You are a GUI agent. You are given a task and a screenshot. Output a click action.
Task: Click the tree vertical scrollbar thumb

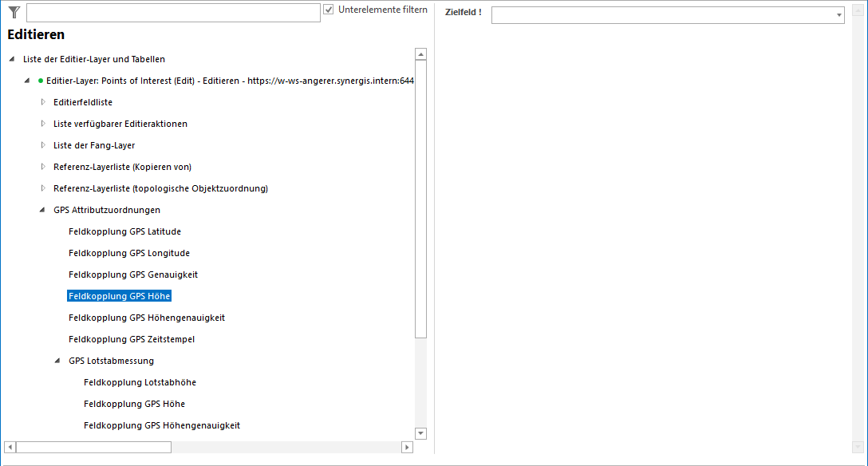click(x=420, y=199)
